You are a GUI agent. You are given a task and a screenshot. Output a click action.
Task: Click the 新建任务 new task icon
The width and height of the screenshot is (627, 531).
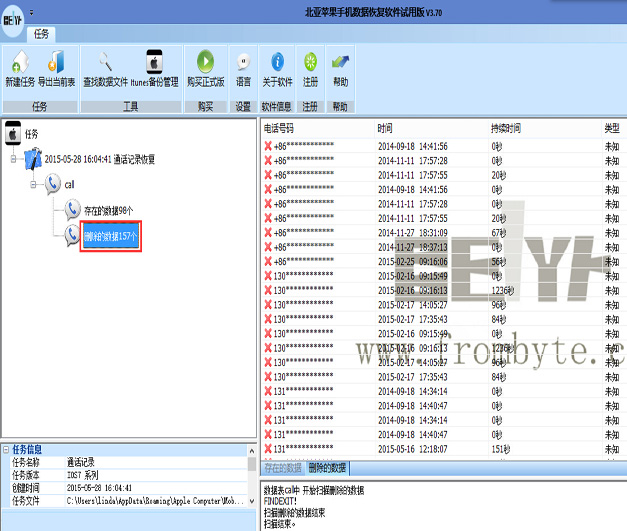pos(20,62)
